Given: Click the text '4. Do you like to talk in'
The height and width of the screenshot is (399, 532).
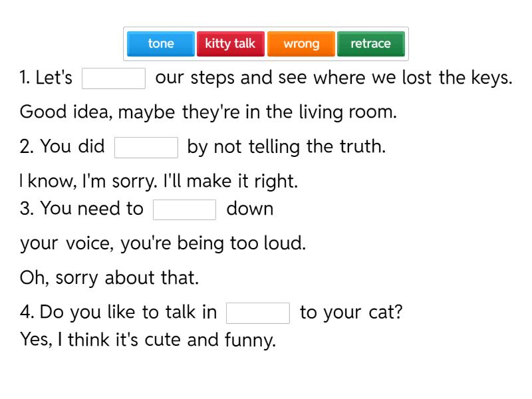Looking at the screenshot, I should point(118,313).
